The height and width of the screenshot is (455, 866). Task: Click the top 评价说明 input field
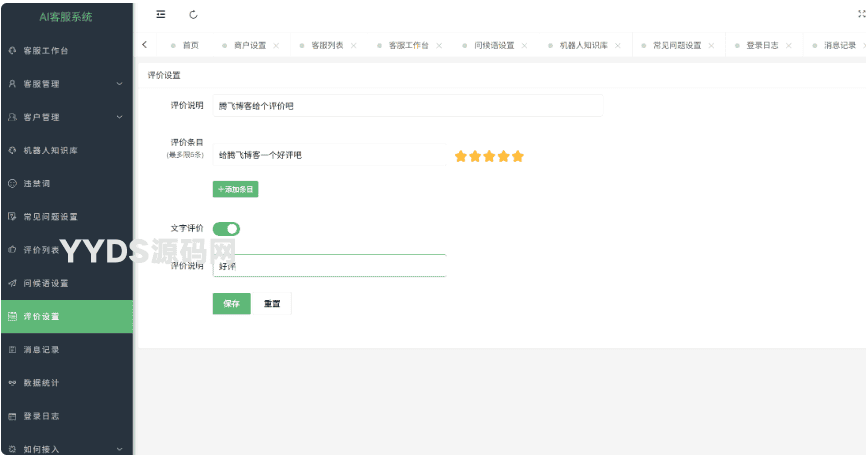pyautogui.click(x=408, y=105)
